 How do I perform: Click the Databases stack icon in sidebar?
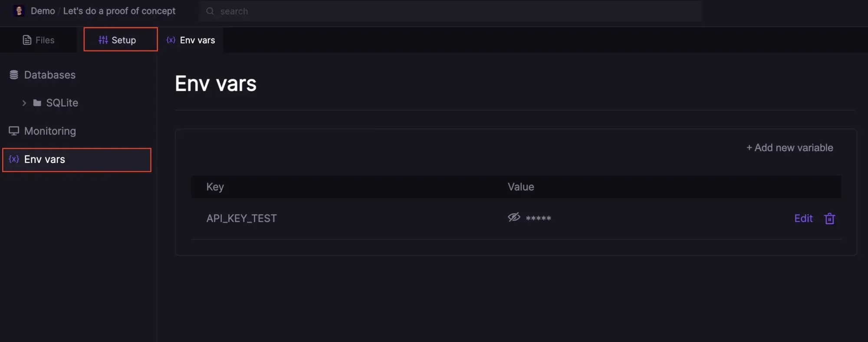coord(14,75)
